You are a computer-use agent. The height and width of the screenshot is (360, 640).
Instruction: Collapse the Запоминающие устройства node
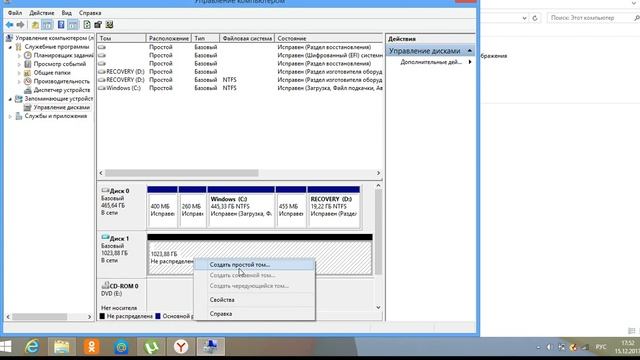pyautogui.click(x=11, y=99)
